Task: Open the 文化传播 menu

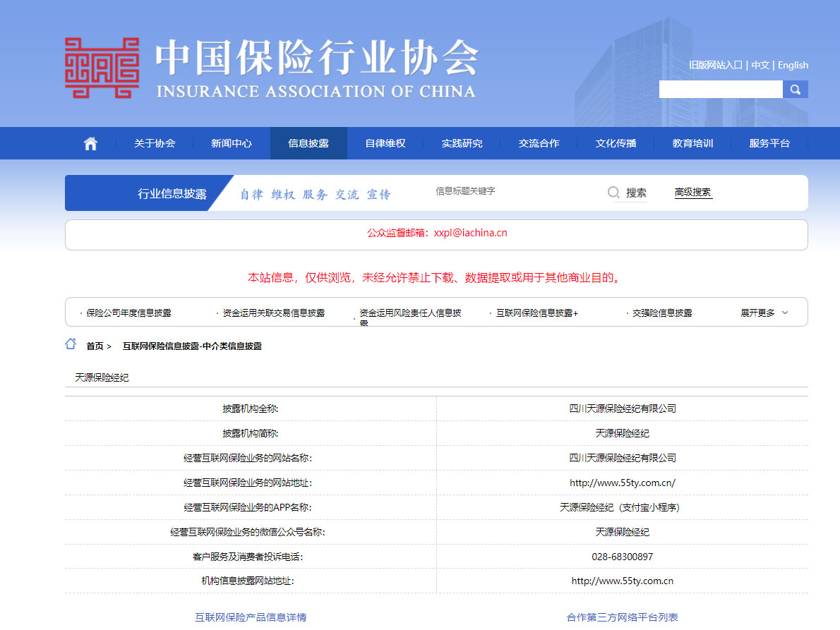Action: 616,143
